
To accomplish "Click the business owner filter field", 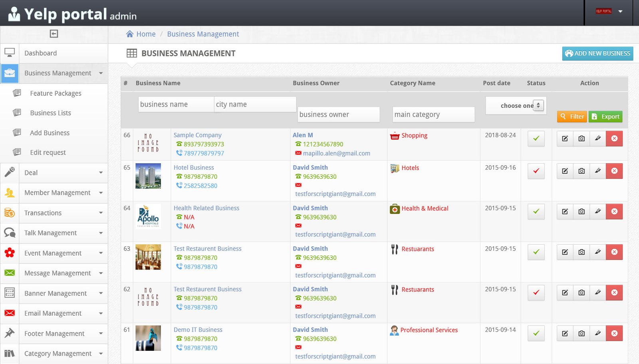I will tap(339, 114).
